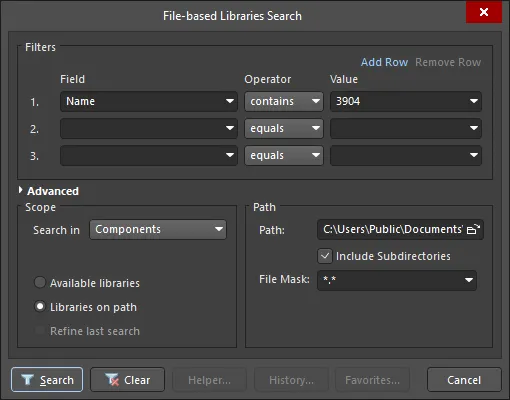Click the Add Row link

(x=384, y=62)
